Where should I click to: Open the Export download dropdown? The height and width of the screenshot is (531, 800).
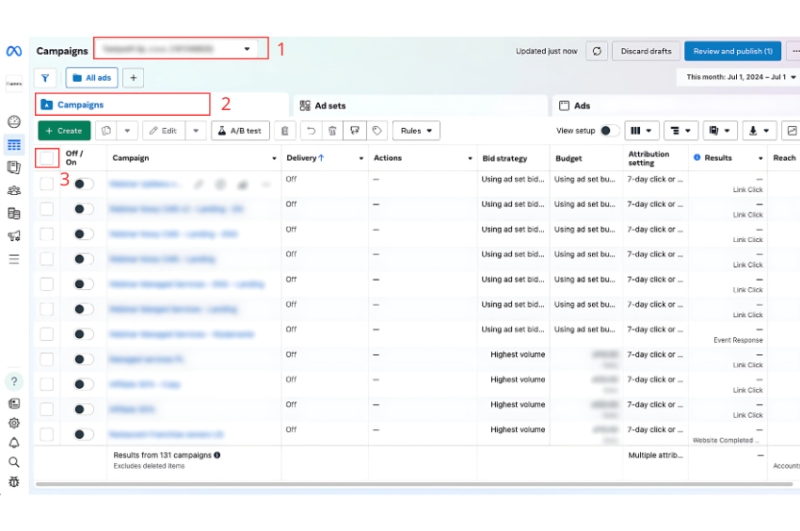(759, 131)
